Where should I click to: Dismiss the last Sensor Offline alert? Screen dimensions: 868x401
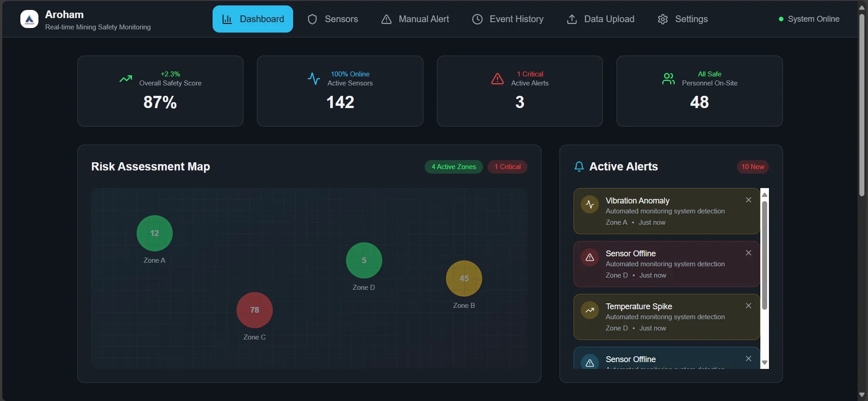point(749,359)
